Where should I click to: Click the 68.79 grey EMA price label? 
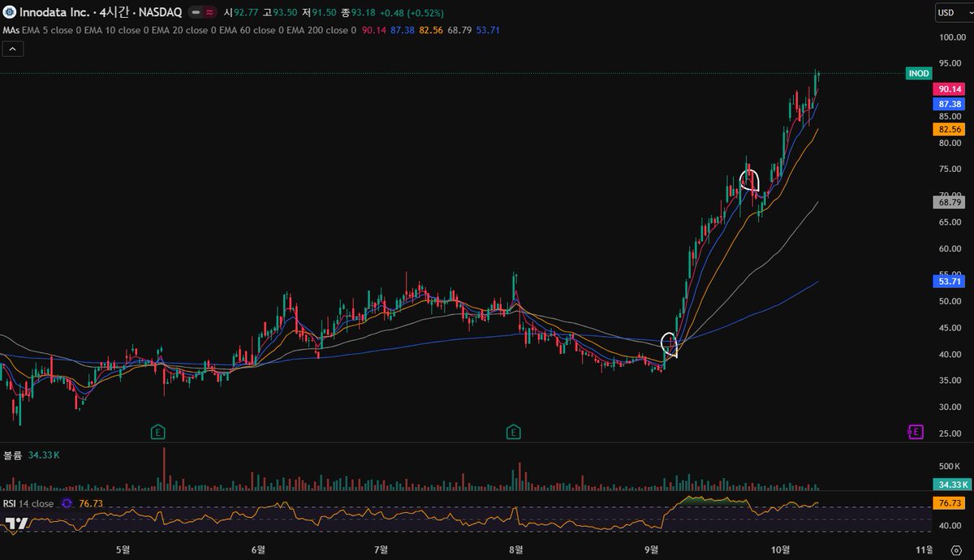950,202
